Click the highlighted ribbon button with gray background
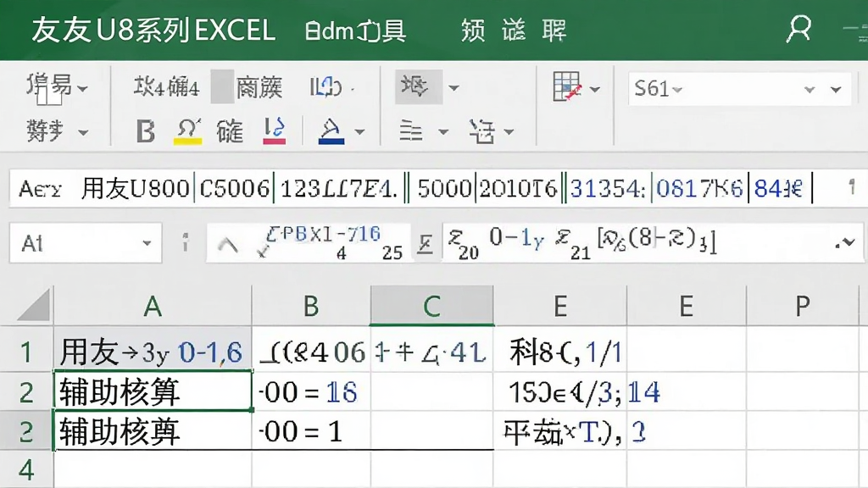Screen dimensions: 868x488 point(419,87)
